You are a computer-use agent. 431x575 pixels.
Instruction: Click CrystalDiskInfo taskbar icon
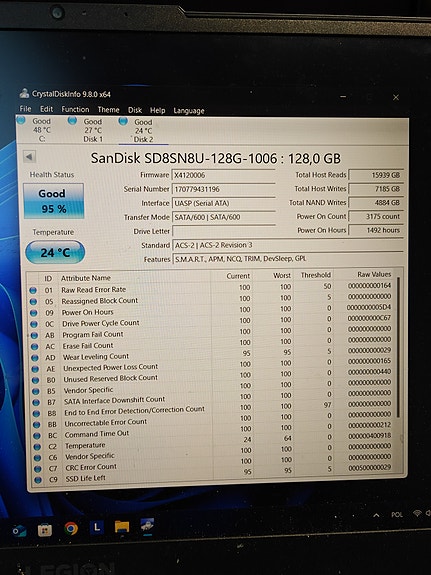click(147, 526)
